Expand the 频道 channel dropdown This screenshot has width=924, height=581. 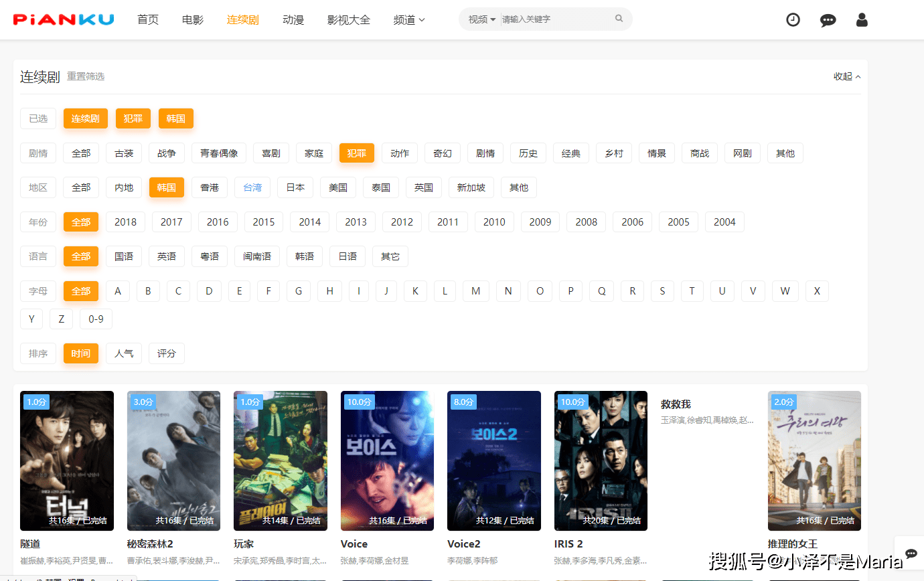(x=408, y=19)
